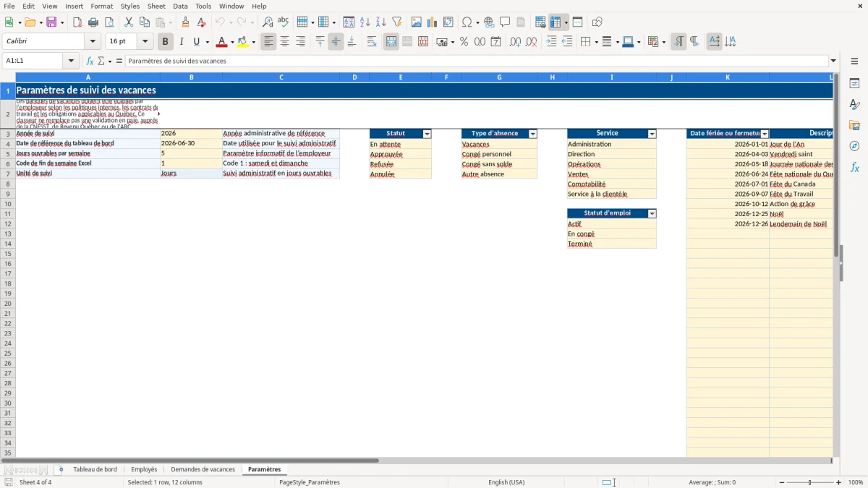The image size is (868, 488).
Task: Open the Name Box dropdown arrow
Action: (72, 61)
